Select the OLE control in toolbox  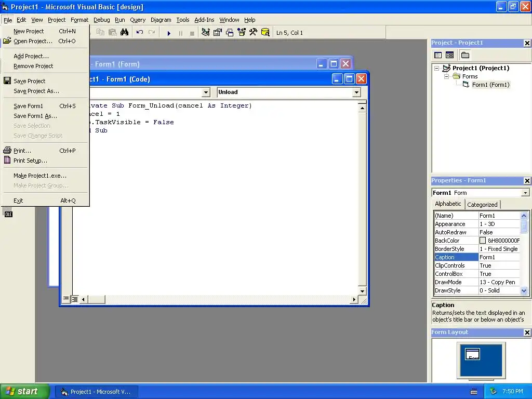[8, 212]
